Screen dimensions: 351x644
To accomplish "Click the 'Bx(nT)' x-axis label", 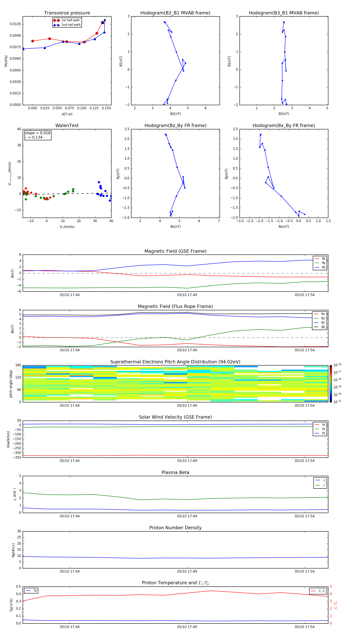I will coord(284,227).
